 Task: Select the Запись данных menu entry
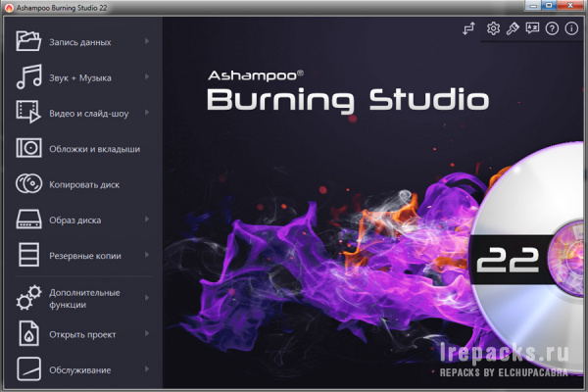click(x=83, y=41)
